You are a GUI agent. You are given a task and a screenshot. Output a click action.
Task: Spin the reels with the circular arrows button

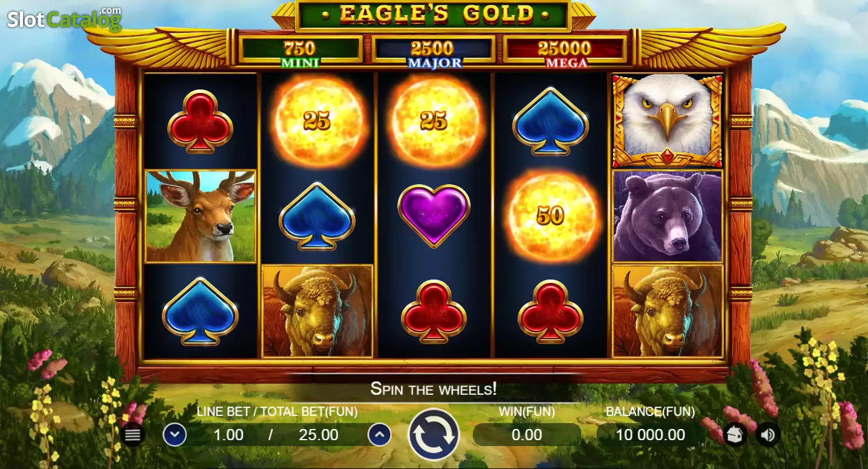pos(434,435)
